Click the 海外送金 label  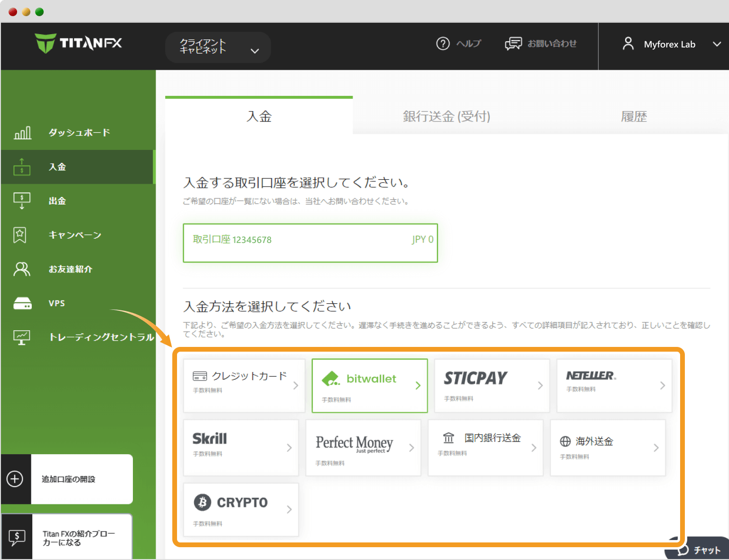pyautogui.click(x=594, y=441)
